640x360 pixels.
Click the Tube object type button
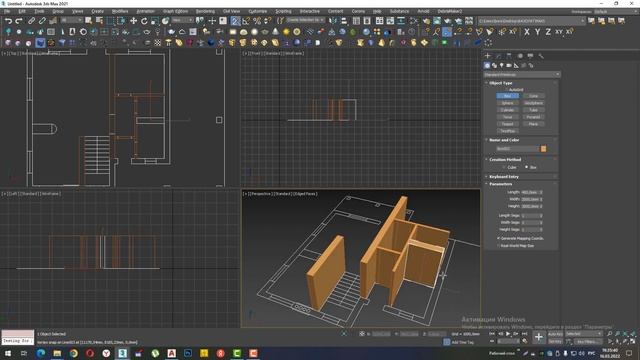click(533, 110)
